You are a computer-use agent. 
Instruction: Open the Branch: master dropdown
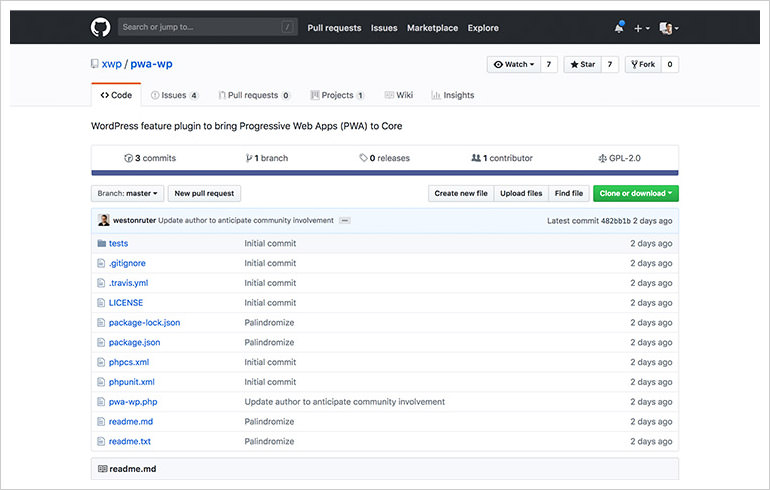click(x=127, y=194)
